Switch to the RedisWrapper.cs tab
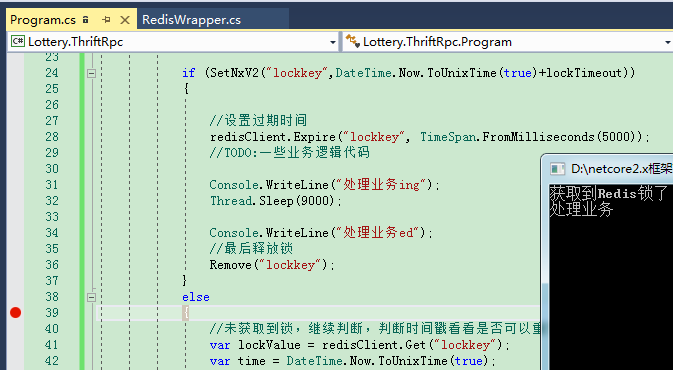Viewport: 673px width, 370px height. [x=191, y=20]
